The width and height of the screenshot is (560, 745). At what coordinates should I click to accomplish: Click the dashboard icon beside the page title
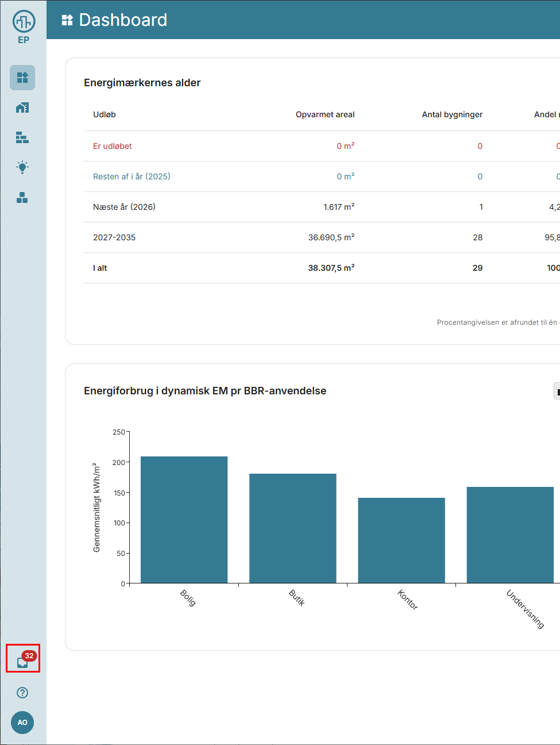coord(67,20)
